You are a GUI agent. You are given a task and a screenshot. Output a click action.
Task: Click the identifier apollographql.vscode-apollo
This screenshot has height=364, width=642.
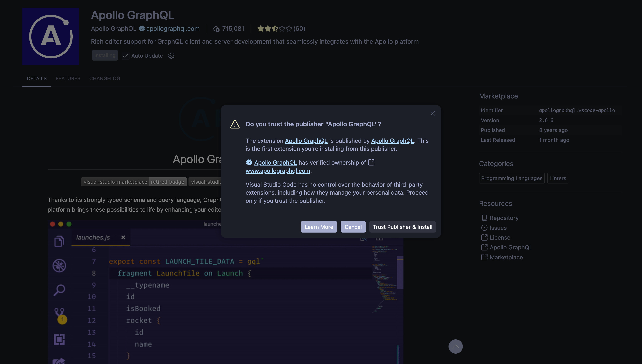[x=577, y=110]
